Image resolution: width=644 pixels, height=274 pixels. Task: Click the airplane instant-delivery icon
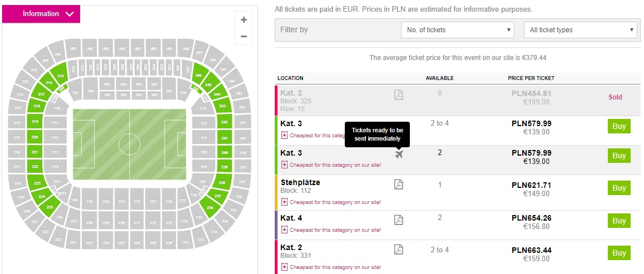[x=399, y=154]
